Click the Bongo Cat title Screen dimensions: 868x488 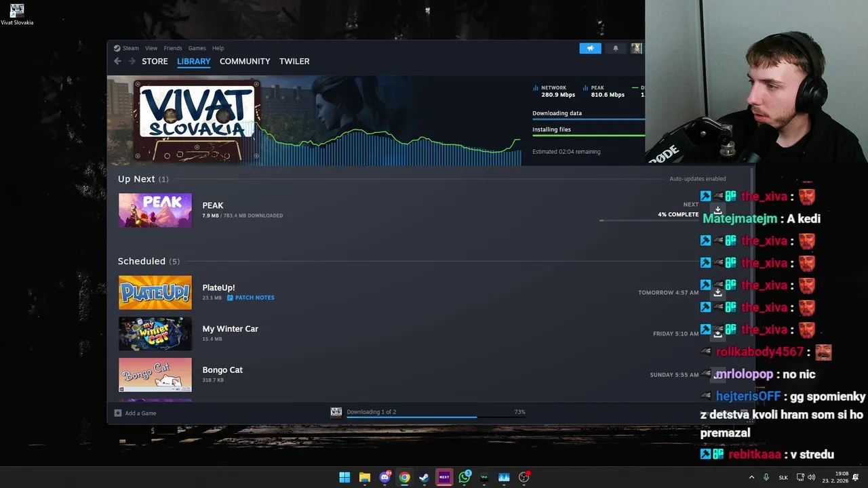point(222,370)
